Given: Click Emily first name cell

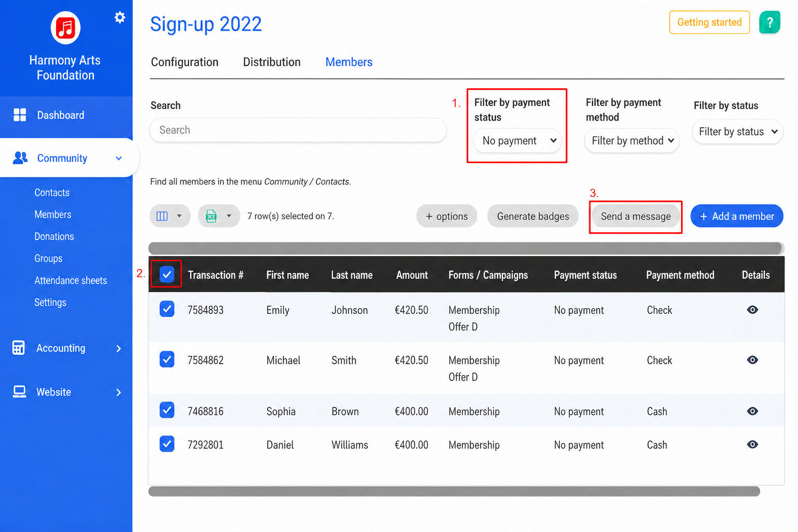Looking at the screenshot, I should [278, 310].
